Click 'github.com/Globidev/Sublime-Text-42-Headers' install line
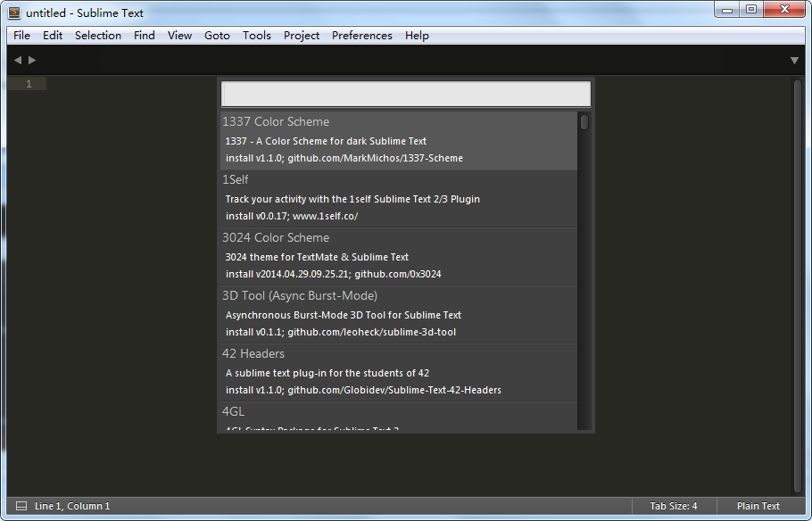Viewport: 812px width, 521px height. (363, 390)
